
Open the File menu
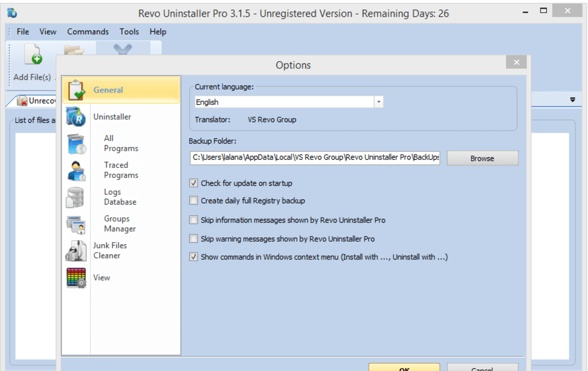[x=23, y=32]
